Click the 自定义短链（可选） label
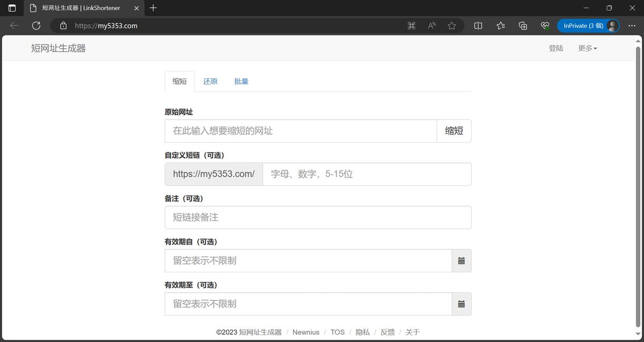 point(194,155)
